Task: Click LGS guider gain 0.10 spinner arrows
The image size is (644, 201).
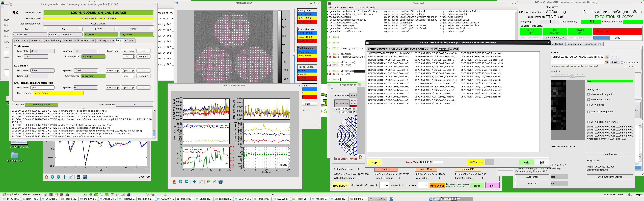Action: tap(134, 76)
